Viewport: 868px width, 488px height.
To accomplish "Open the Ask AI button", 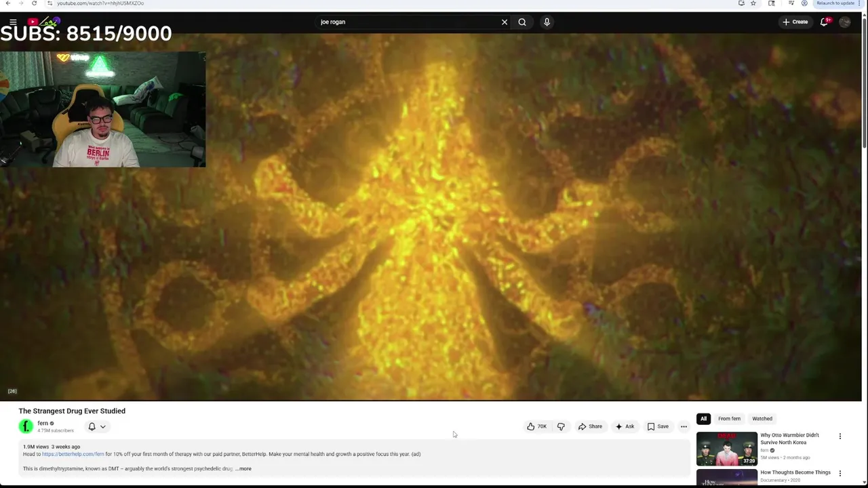I will pyautogui.click(x=625, y=426).
